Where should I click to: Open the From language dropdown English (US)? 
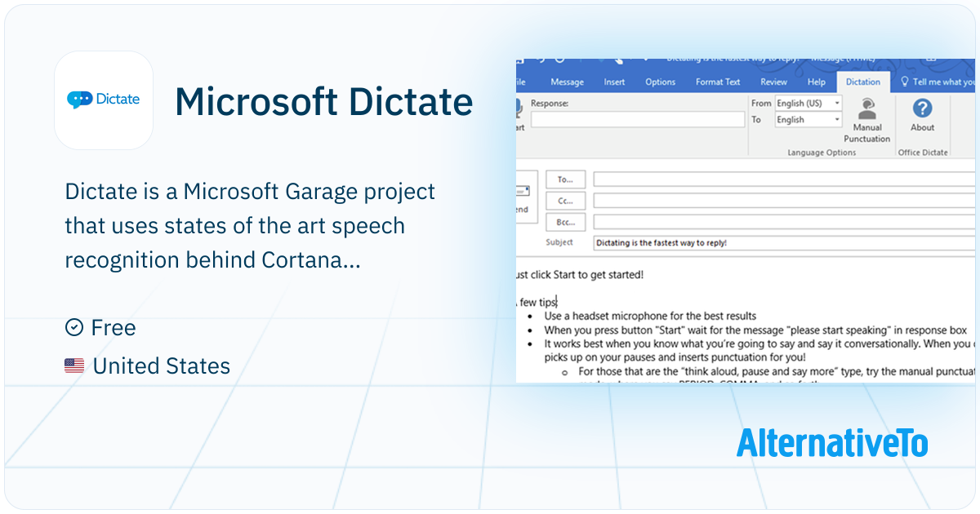pyautogui.click(x=808, y=104)
